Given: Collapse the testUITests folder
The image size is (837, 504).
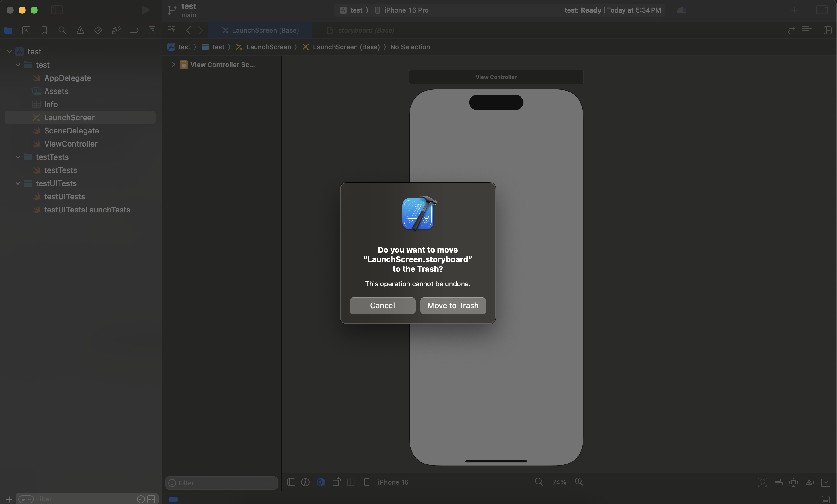Looking at the screenshot, I should point(18,183).
